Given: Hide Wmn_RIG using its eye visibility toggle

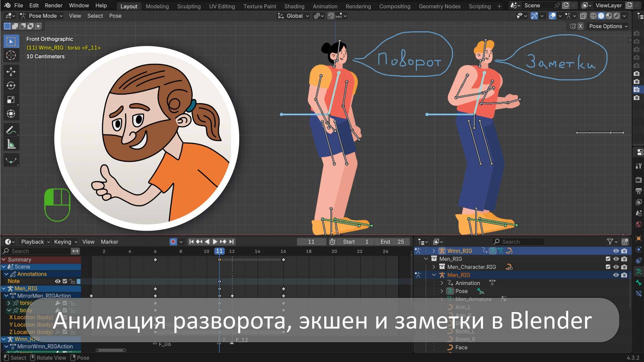Looking at the screenshot, I should 616,250.
